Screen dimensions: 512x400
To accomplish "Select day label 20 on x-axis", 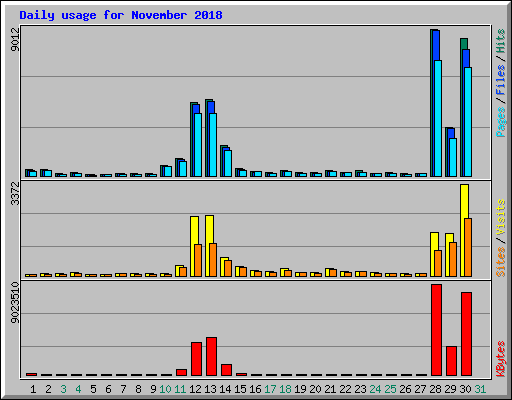I will 315,389.
